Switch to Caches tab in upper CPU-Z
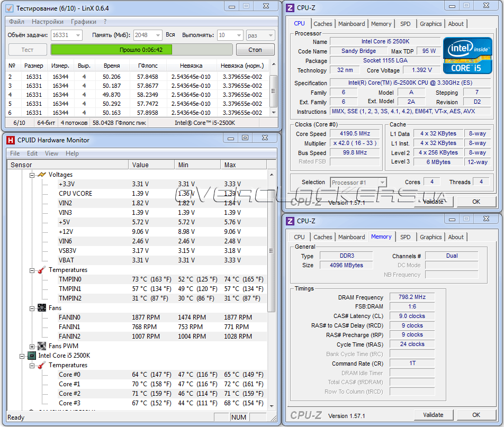The image size is (504, 427). (x=323, y=24)
